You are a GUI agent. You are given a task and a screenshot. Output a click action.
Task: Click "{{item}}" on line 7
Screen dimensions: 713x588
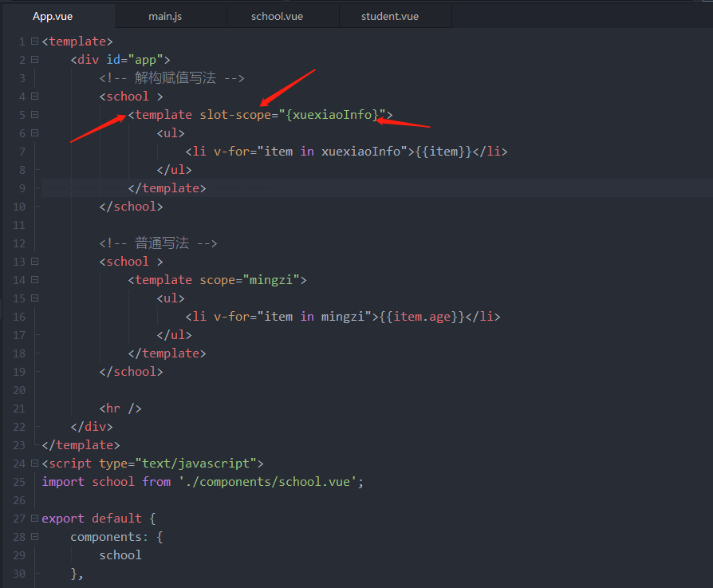pyautogui.click(x=443, y=152)
